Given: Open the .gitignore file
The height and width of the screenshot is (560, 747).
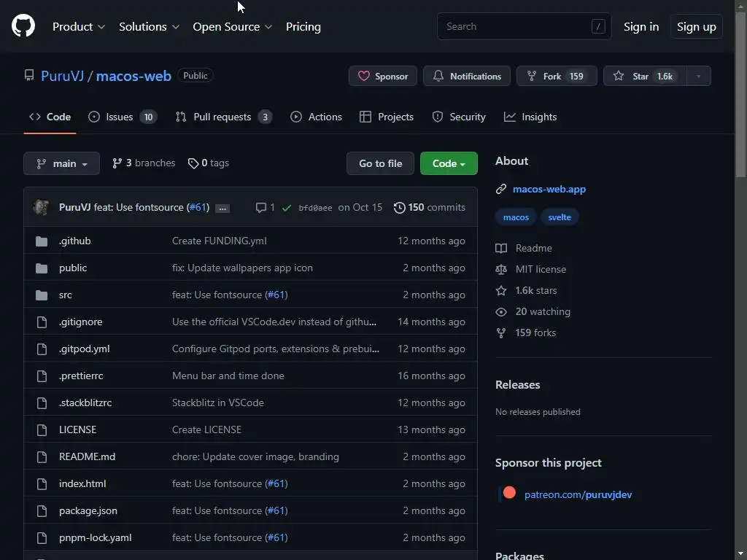Looking at the screenshot, I should (x=80, y=322).
